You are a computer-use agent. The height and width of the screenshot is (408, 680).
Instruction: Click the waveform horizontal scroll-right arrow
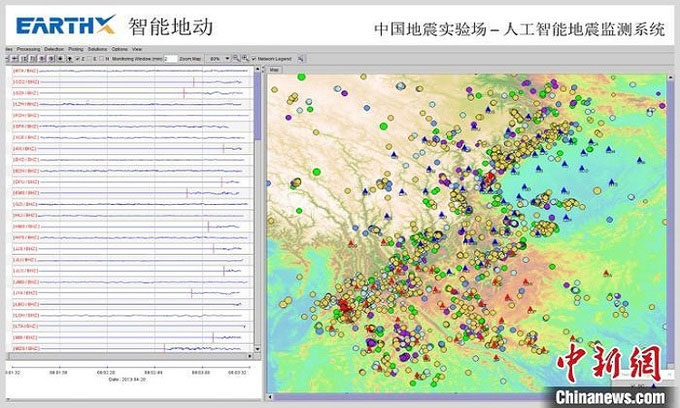(x=250, y=356)
